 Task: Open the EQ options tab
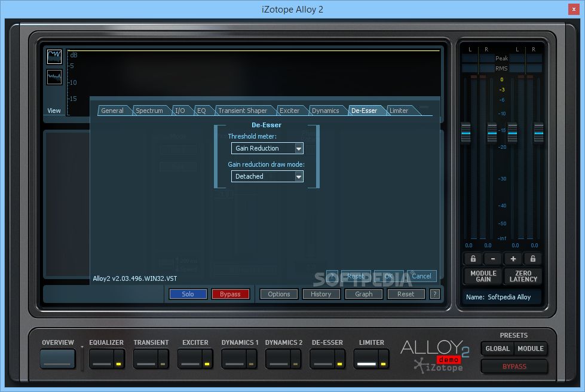click(201, 111)
